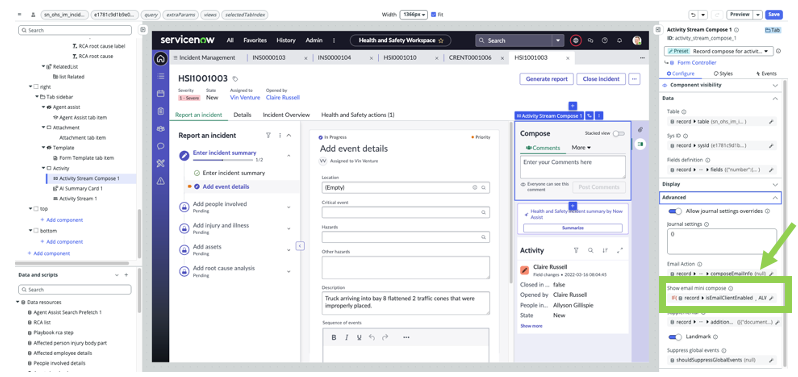Select Activity Stream 1 in the tree

[x=78, y=198]
